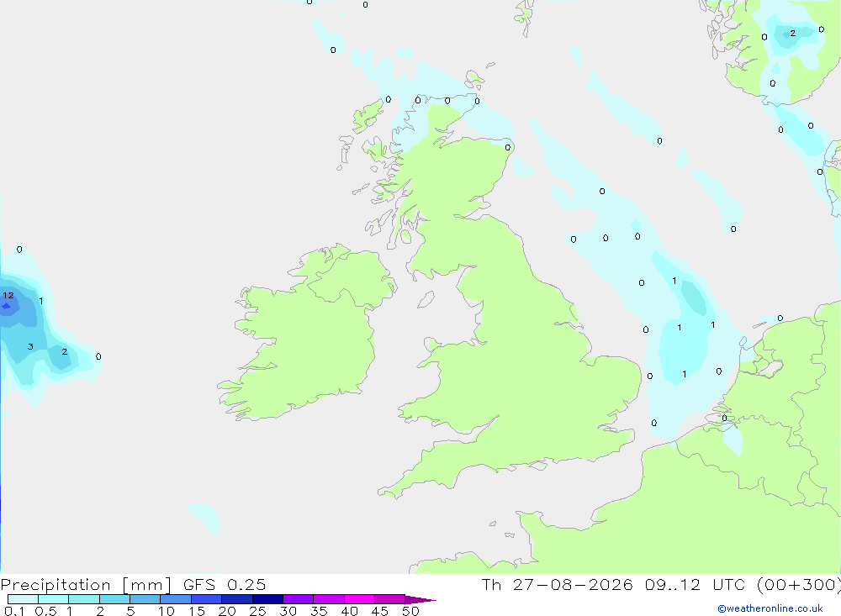Click the 35–40 mm purple legend swatch
Viewport: 841px width, 616px height.
click(x=329, y=599)
